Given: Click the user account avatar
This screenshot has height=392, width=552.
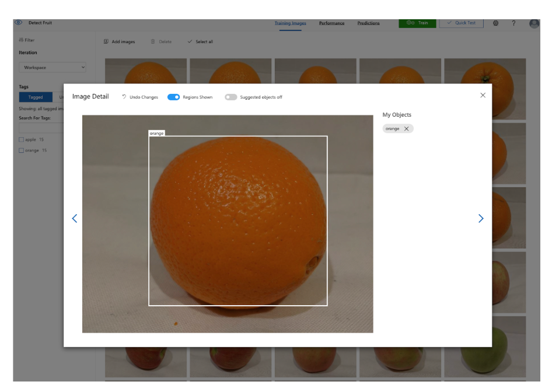Looking at the screenshot, I should coord(534,23).
